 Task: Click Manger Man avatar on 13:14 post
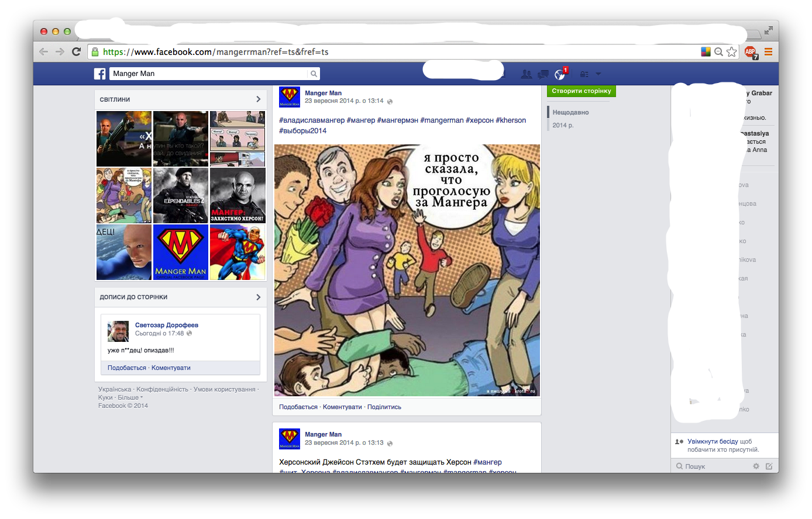click(x=290, y=97)
